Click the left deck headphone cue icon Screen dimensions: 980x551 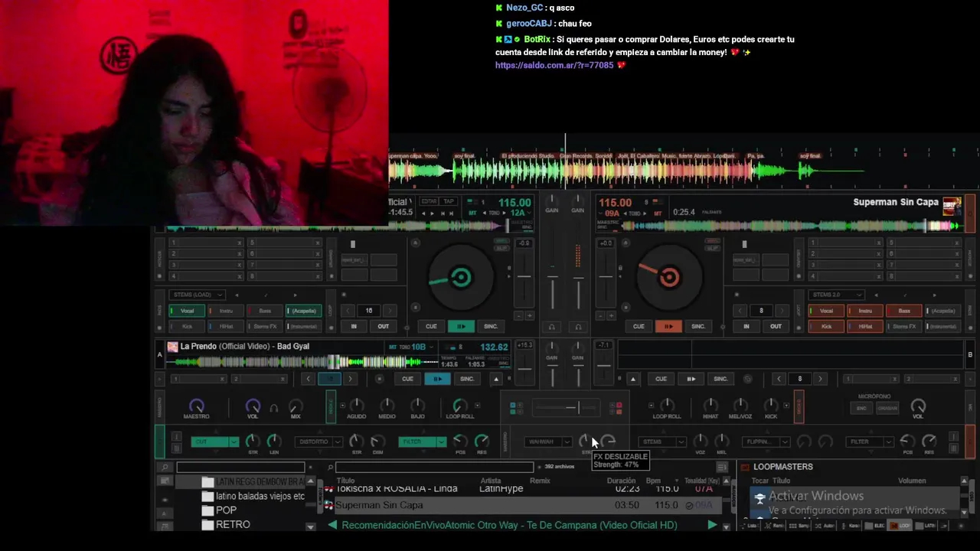coord(551,327)
